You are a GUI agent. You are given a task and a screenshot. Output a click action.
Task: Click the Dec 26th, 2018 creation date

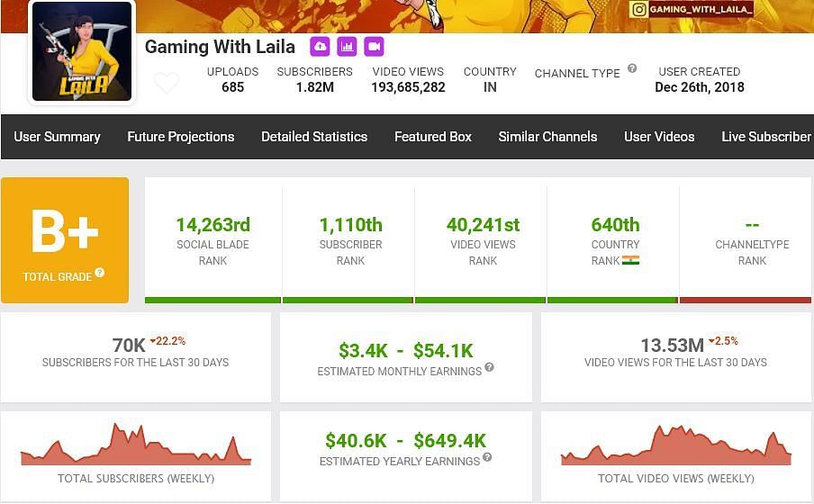click(700, 87)
